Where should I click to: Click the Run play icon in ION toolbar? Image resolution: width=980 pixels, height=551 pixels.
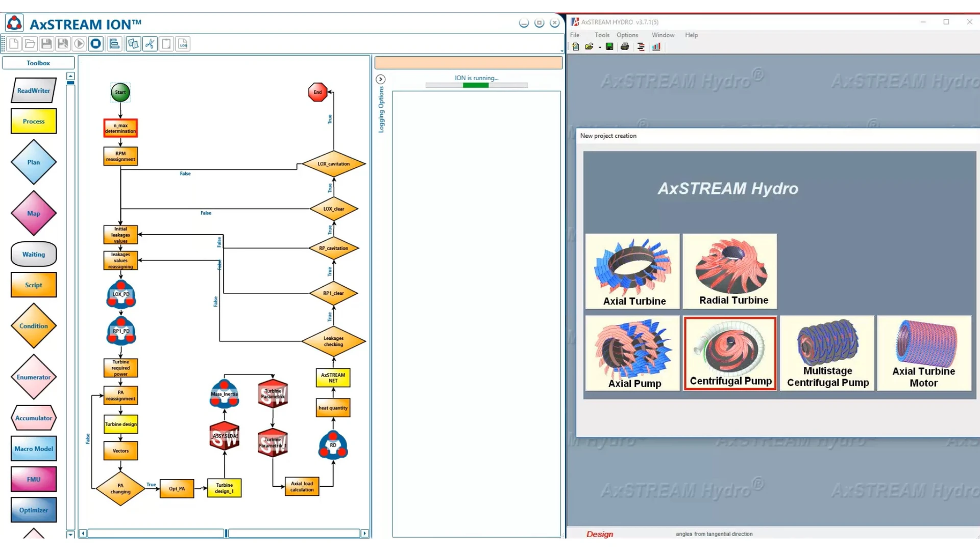(79, 44)
